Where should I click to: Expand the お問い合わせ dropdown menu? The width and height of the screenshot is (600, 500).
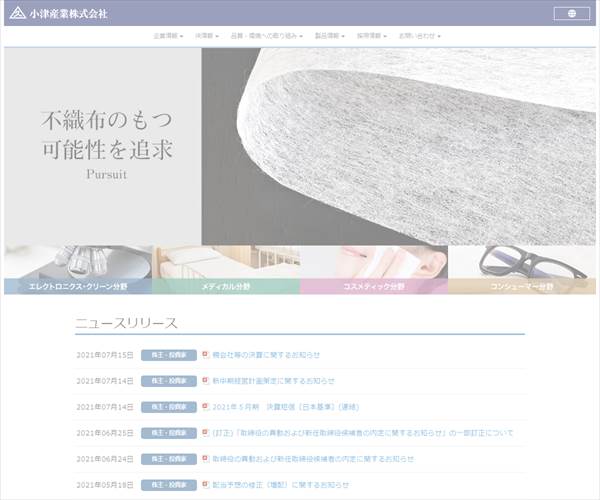[x=420, y=36]
